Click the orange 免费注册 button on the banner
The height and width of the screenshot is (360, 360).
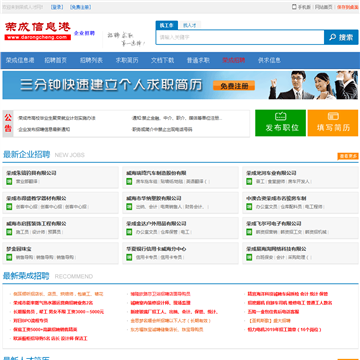[x=234, y=86]
